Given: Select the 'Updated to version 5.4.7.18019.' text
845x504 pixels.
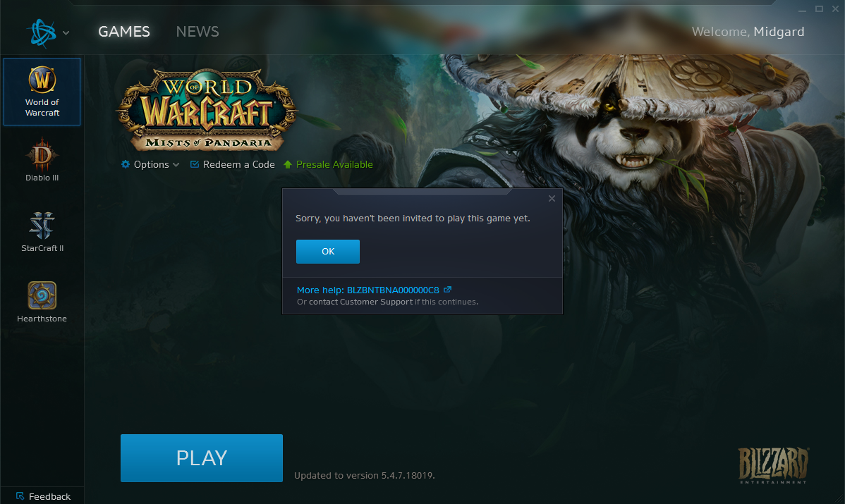Looking at the screenshot, I should click(364, 476).
